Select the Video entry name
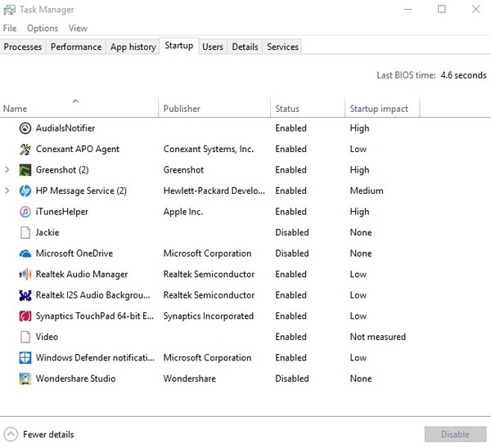Image resolution: width=491 pixels, height=448 pixels. pyautogui.click(x=47, y=337)
